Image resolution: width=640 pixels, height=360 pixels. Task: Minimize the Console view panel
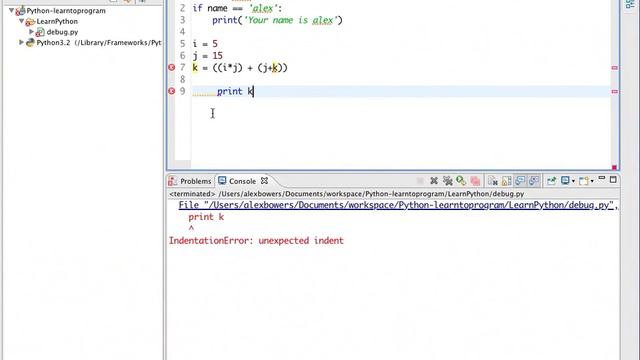602,179
